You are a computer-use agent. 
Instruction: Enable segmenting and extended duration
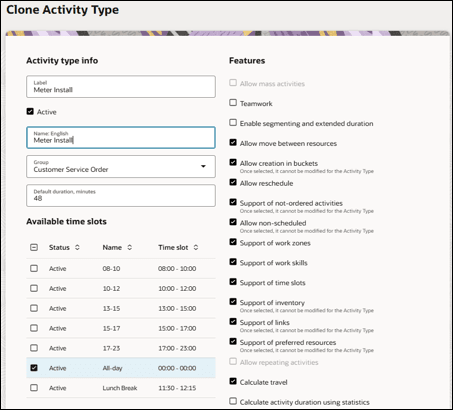(233, 123)
